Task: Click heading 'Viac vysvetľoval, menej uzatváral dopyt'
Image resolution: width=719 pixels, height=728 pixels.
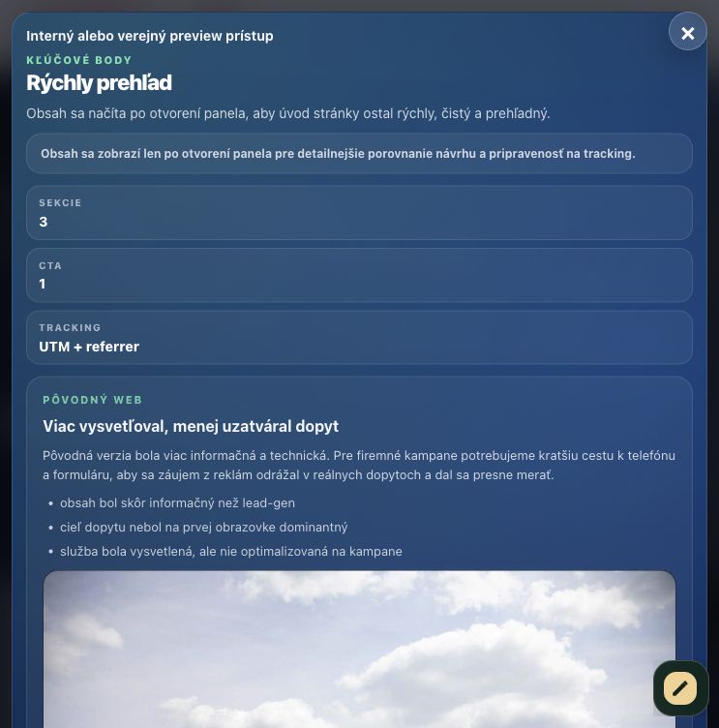Action: [191, 426]
